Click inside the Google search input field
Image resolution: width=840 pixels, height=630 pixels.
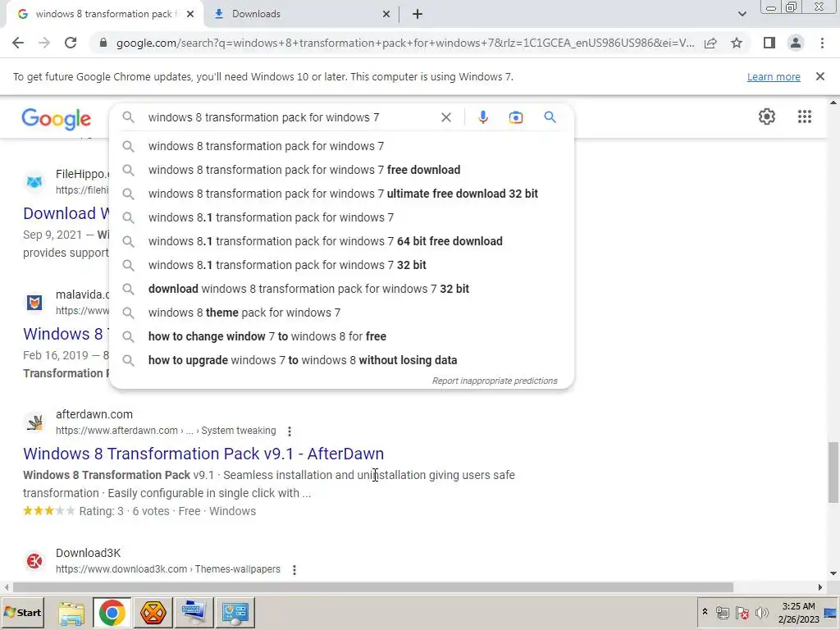(290, 117)
